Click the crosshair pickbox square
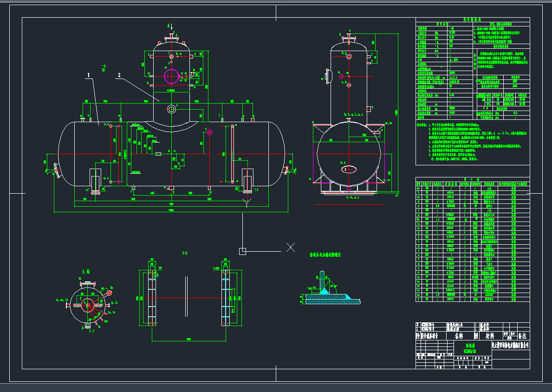Image resolution: width=552 pixels, height=392 pixels. click(x=242, y=251)
